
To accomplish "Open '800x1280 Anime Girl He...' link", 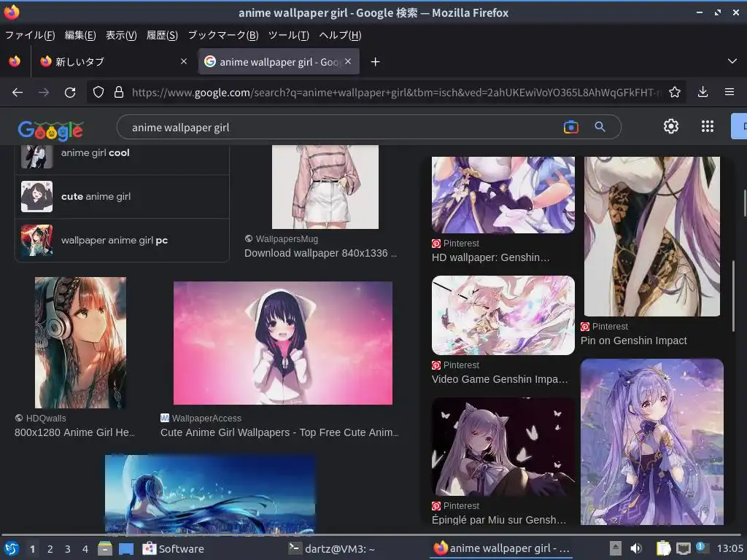I will [x=75, y=432].
